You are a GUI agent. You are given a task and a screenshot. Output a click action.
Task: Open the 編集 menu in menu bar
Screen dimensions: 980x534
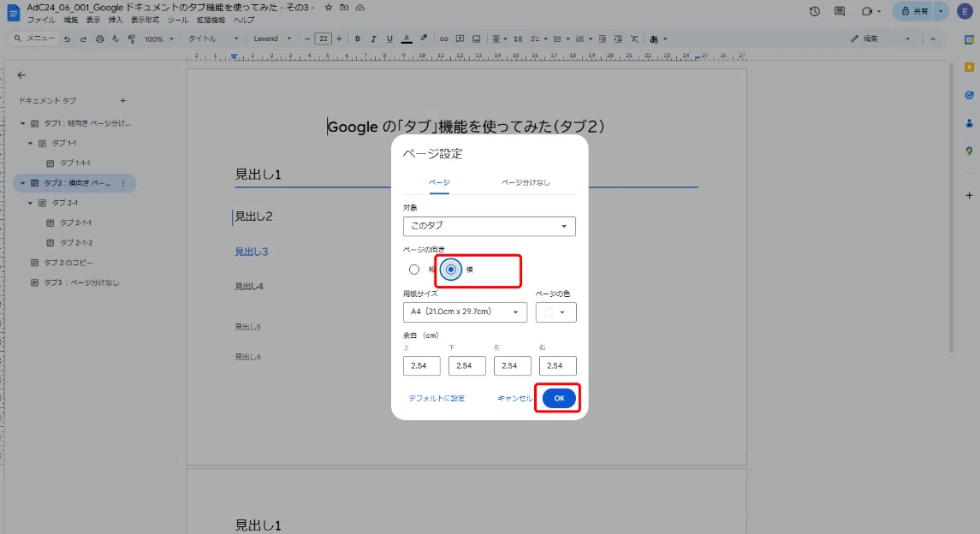tap(71, 21)
